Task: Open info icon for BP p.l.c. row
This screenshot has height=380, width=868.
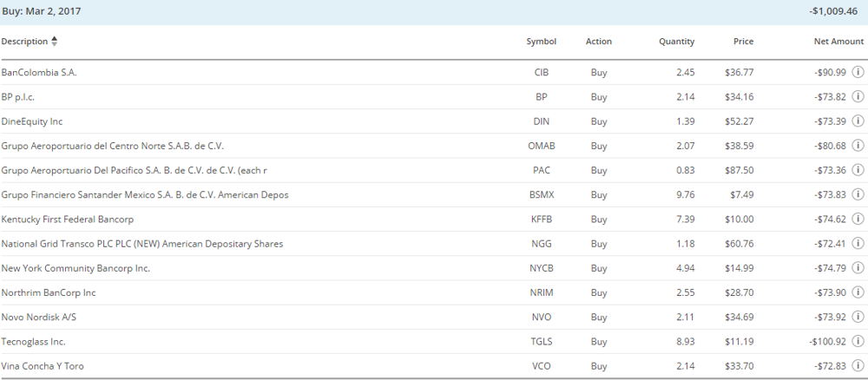Action: [x=858, y=96]
